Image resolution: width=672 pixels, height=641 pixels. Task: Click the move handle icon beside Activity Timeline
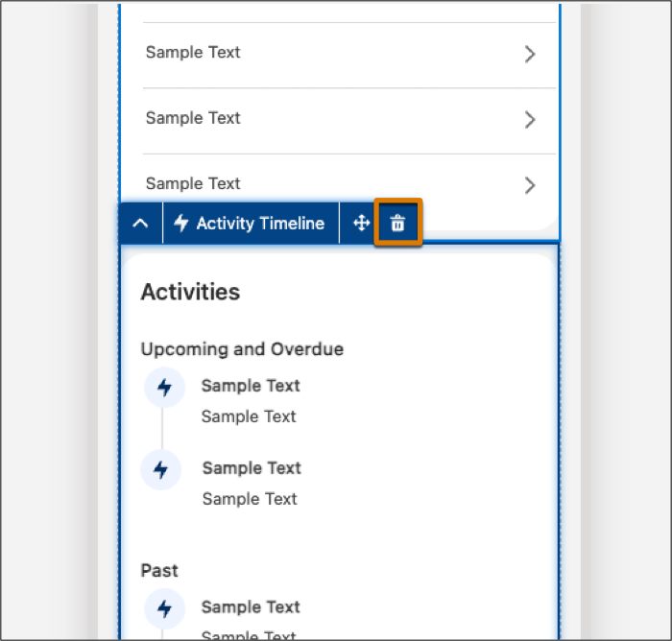[x=361, y=223]
